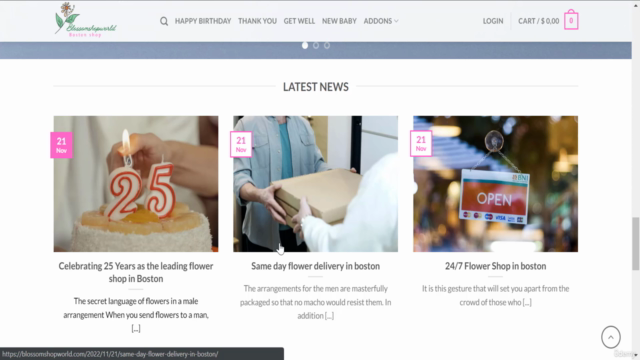Click the date badge on cake post
Viewport: 640px width, 360px height.
coord(61,145)
